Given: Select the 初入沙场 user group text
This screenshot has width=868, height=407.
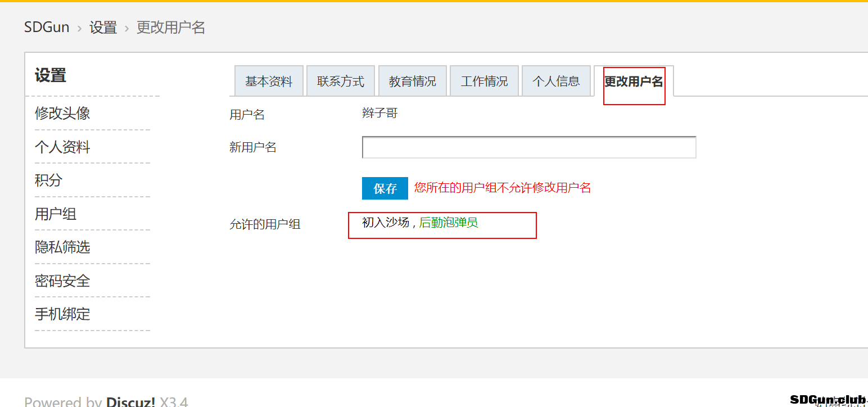Looking at the screenshot, I should tap(386, 223).
